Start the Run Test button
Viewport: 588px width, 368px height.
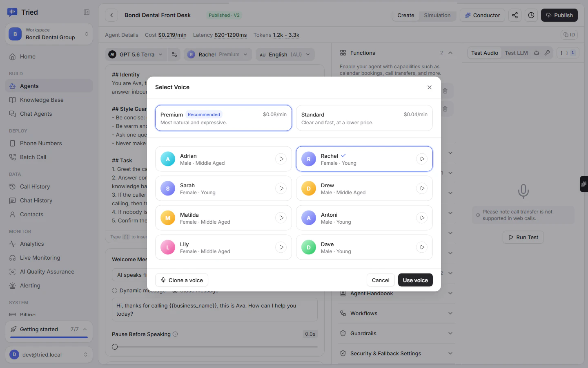(x=523, y=237)
